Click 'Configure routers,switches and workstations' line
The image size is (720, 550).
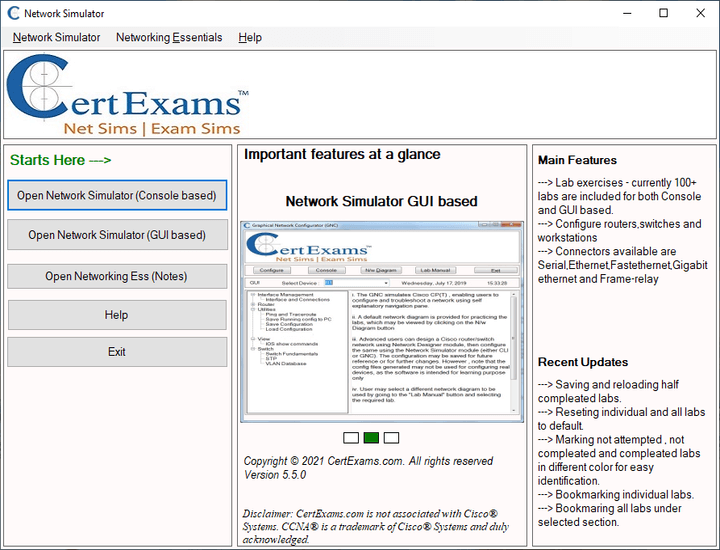tap(619, 230)
